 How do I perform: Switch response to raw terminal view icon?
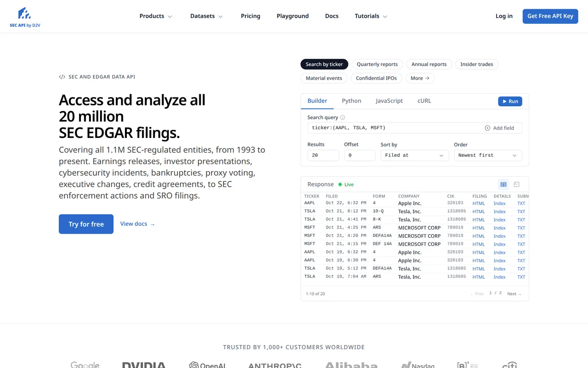click(516, 184)
